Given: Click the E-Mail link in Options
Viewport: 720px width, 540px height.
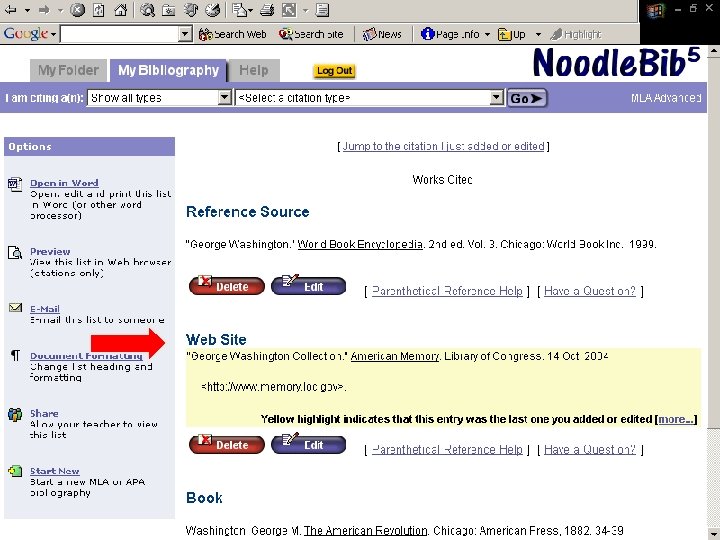Looking at the screenshot, I should click(x=45, y=309).
